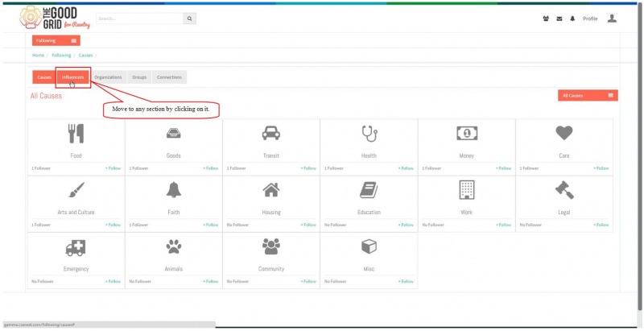Screen dimensions: 644x331
Task: Open the Profile menu
Action: click(590, 19)
